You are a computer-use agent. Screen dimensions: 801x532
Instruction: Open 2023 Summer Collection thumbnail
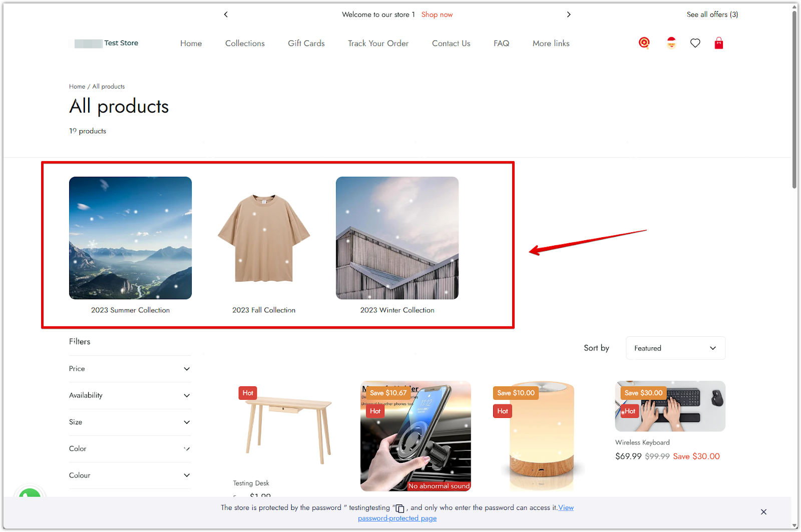coord(130,238)
